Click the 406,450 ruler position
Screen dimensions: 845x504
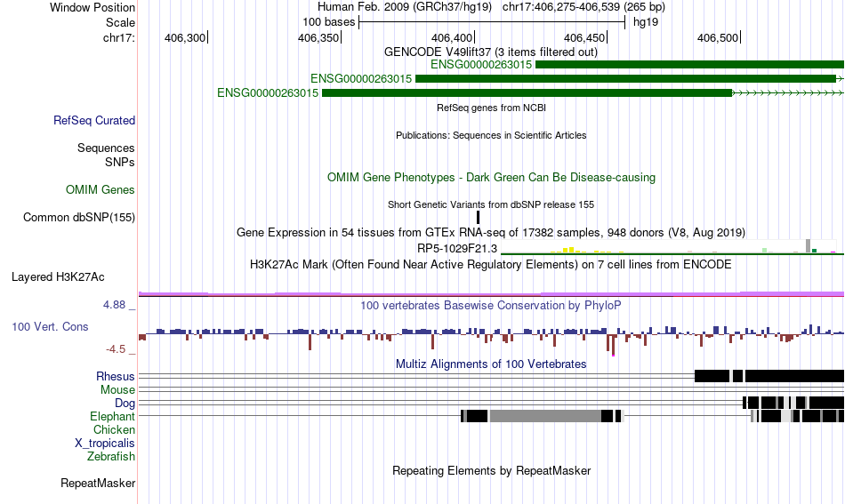point(584,37)
